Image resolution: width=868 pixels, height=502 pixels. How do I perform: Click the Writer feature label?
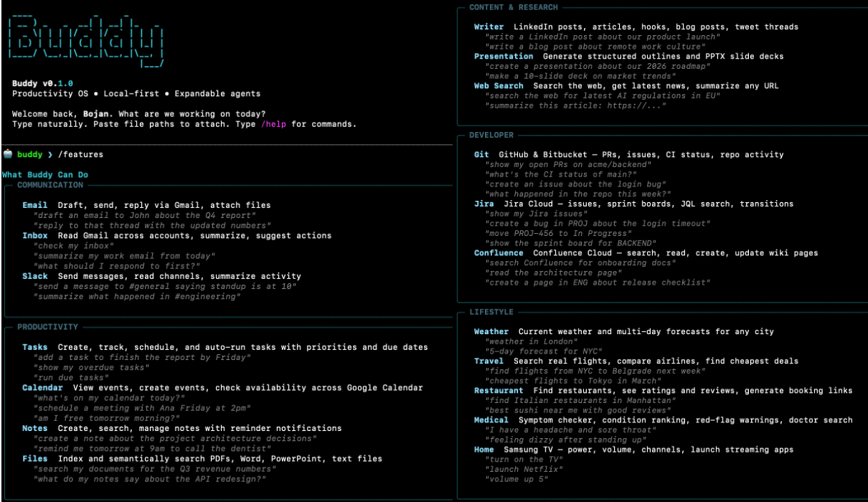489,27
